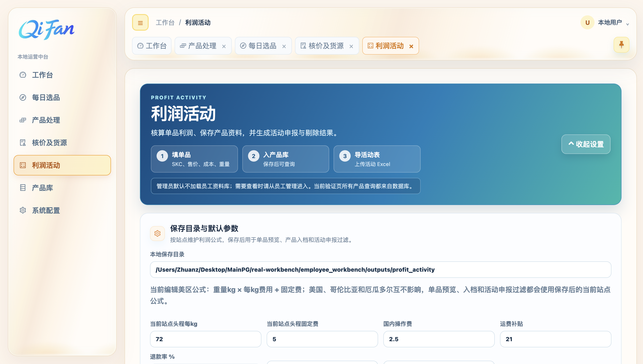Close the 核价及货源 tab
Viewport: 643px width, 364px height.
coord(351,46)
